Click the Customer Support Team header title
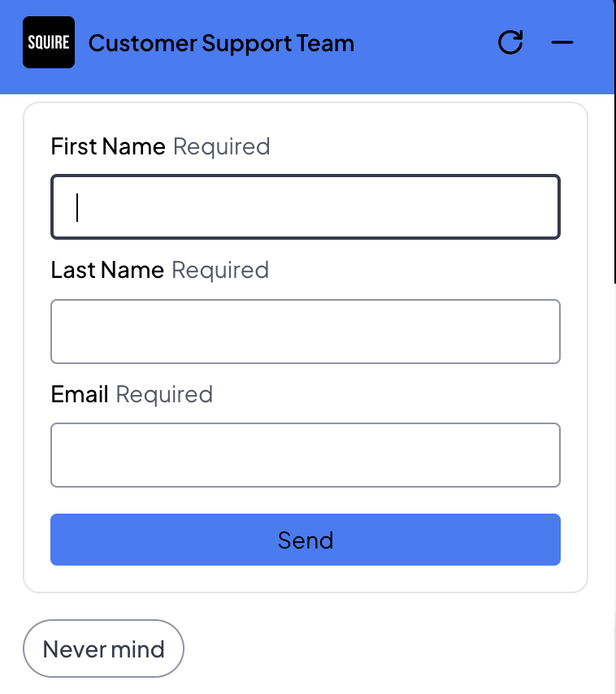Screen dimensions: 616x694 223,43
